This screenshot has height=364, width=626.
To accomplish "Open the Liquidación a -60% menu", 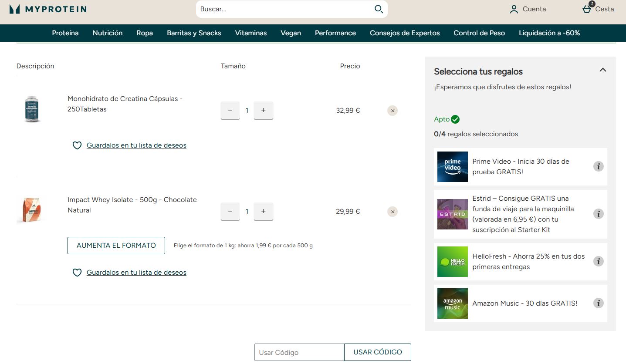I will click(x=549, y=33).
